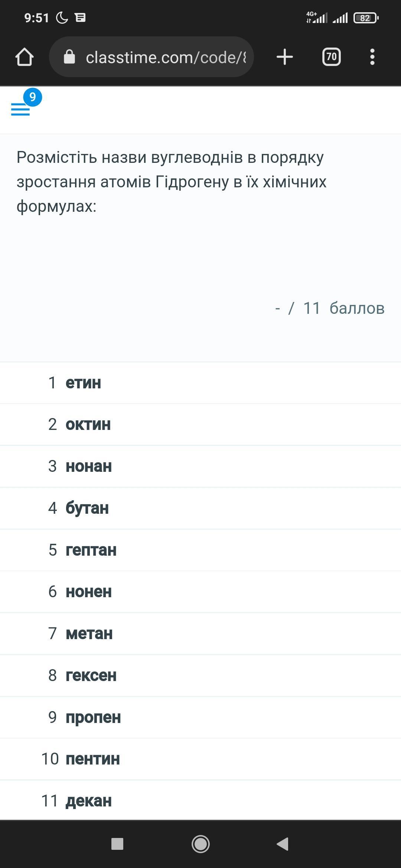The width and height of the screenshot is (401, 868).
Task: Tap the site security lock icon
Action: (69, 57)
